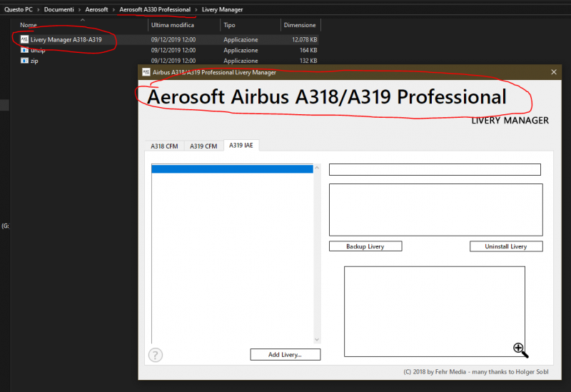Screen dimensions: 571x392
Task: Go to Questo PC in breadcrumb
Action: click(19, 9)
